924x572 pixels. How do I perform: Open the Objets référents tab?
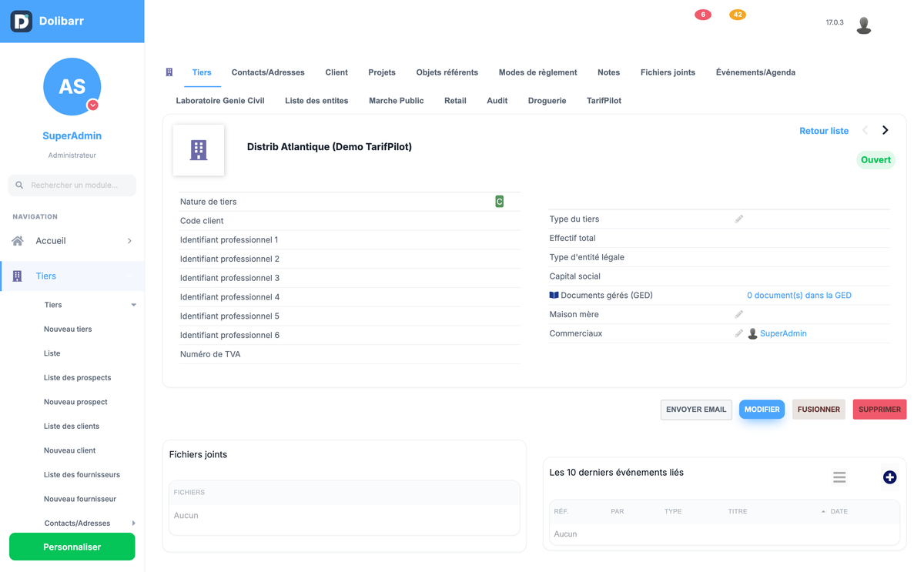coord(447,72)
